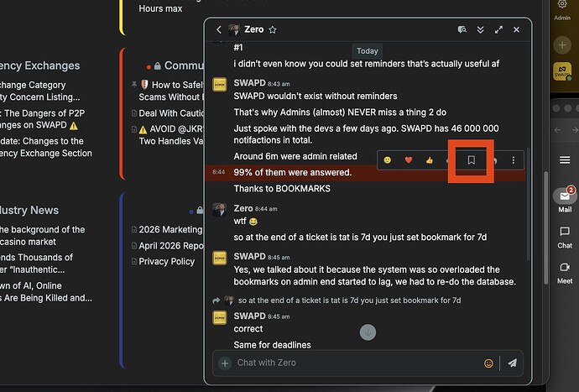
Task: Click message 'Thanks to BOOKMARKS'
Action: point(282,189)
